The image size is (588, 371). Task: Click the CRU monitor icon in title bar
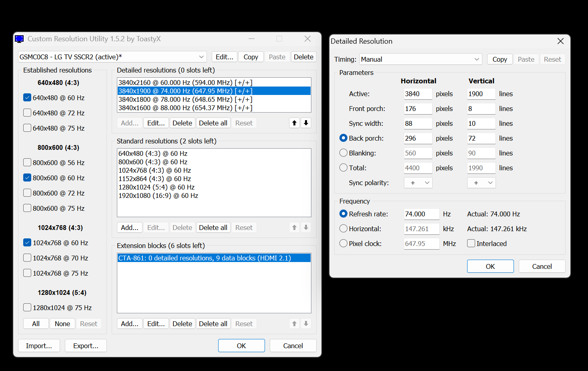[x=19, y=38]
